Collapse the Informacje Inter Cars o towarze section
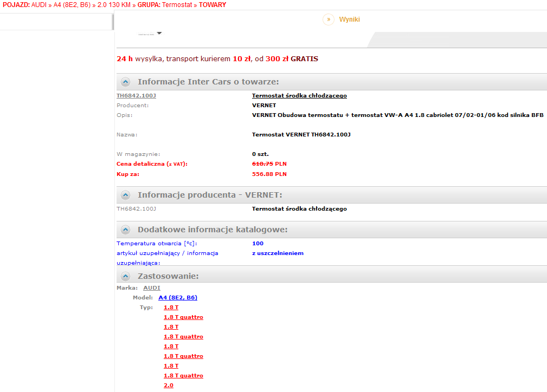Viewport: 547px width, 392px height. pos(126,82)
